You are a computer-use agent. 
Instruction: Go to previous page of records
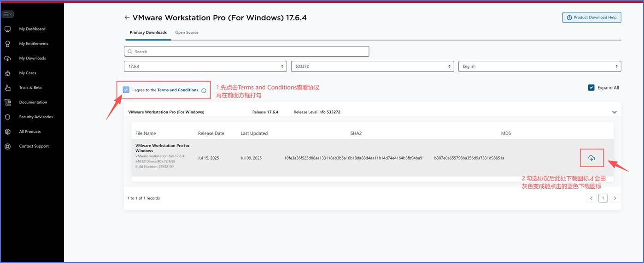(x=591, y=198)
